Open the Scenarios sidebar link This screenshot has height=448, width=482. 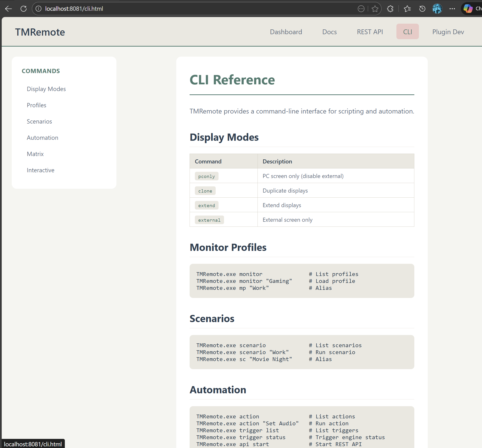(x=39, y=121)
